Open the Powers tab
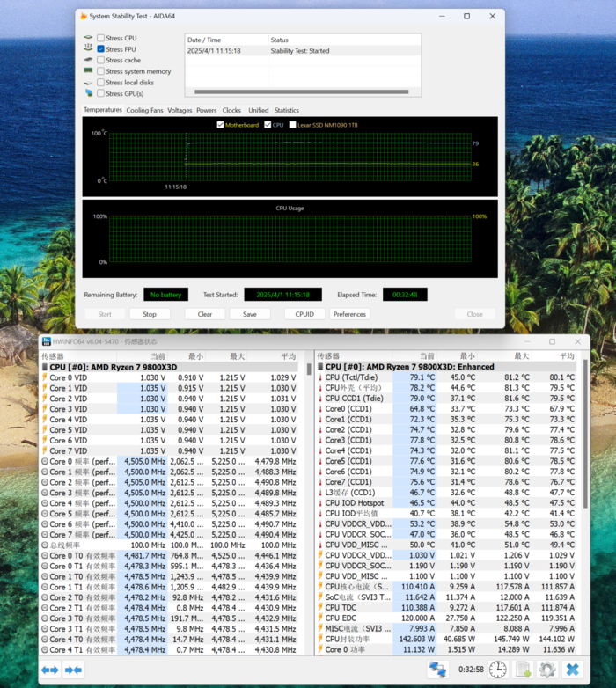616x688 pixels. click(206, 111)
